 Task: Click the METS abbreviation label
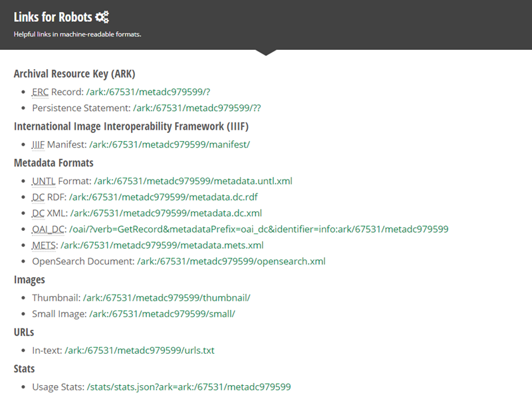click(44, 245)
